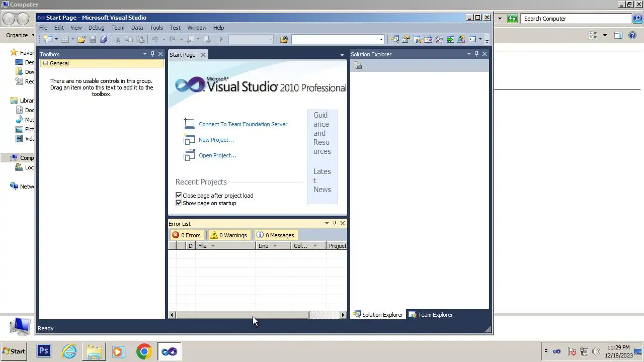Click the Undo arrow icon
This screenshot has height=362, width=644.
click(155, 39)
